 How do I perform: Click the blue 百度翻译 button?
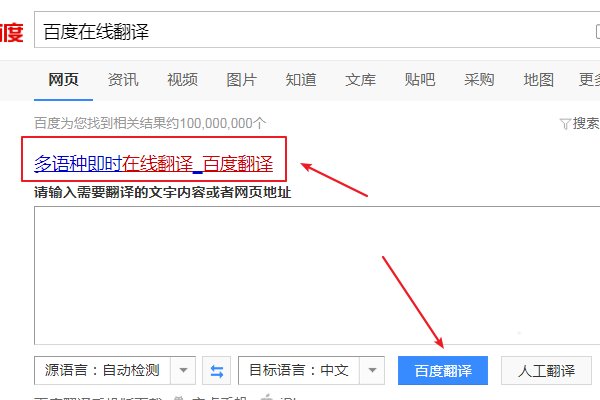(443, 371)
